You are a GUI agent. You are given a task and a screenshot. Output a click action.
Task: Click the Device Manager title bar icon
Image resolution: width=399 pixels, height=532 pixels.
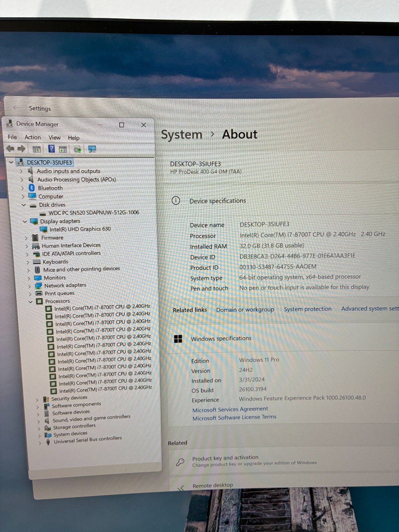click(10, 124)
